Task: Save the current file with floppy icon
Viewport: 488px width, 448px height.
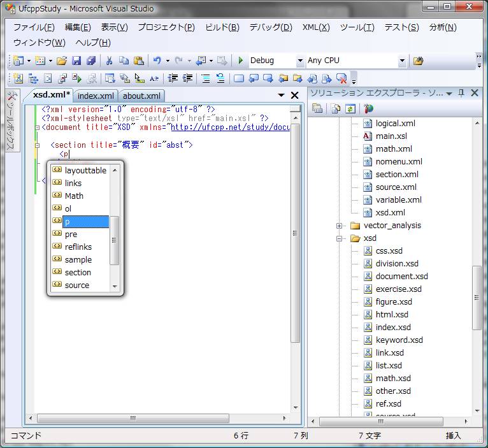Action: pyautogui.click(x=76, y=61)
